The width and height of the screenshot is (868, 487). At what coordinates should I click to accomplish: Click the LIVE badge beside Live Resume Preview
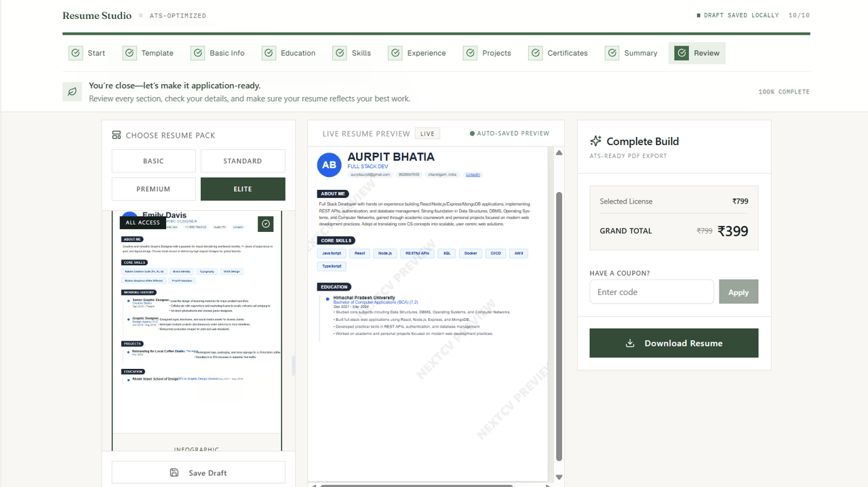pyautogui.click(x=428, y=134)
